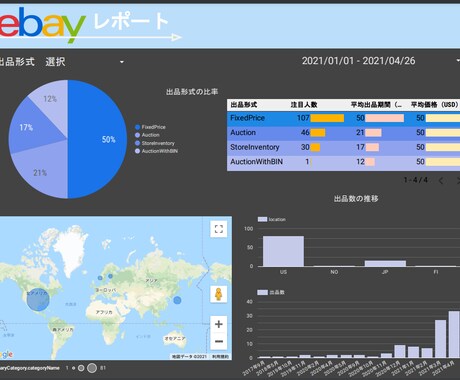The width and height of the screenshot is (460, 380).
Task: Click the 46 value in Auction row
Action: [x=305, y=133]
